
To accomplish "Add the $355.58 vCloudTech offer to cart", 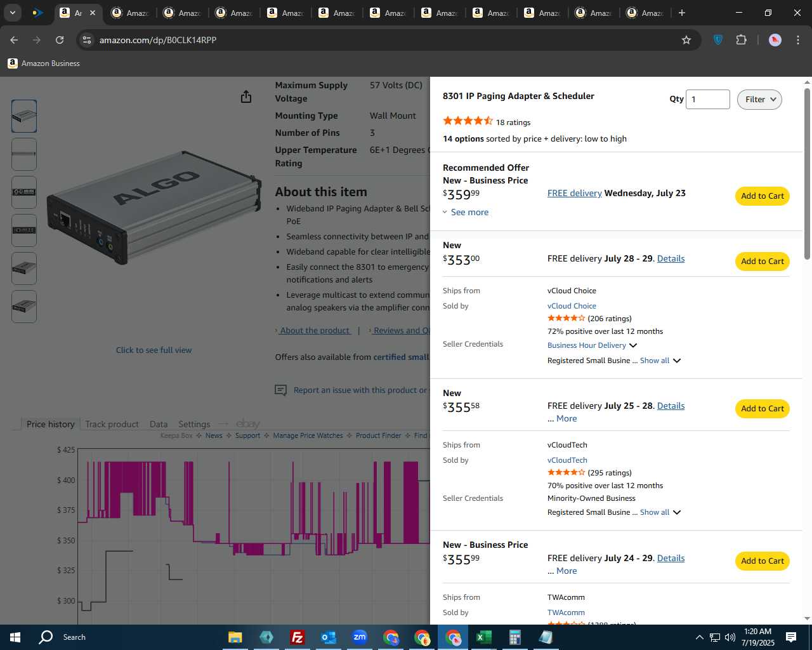I will (x=763, y=409).
